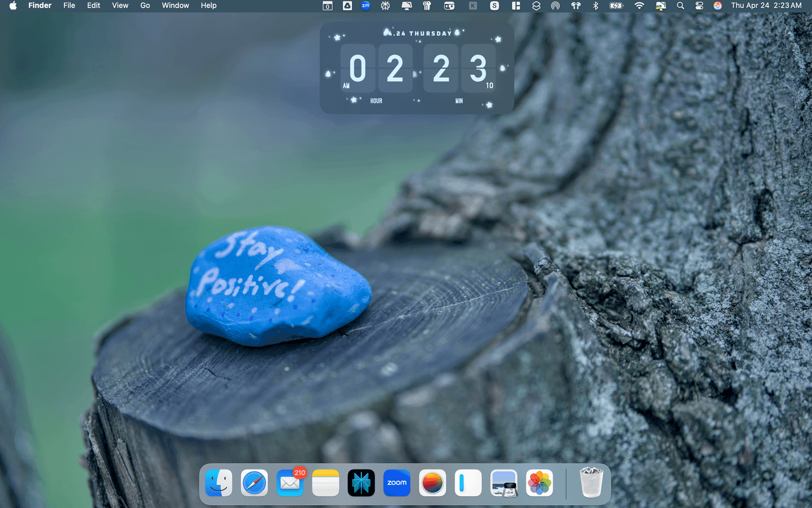Click the battery charging status icon
Image resolution: width=812 pixels, height=508 pixels.
(x=616, y=6)
